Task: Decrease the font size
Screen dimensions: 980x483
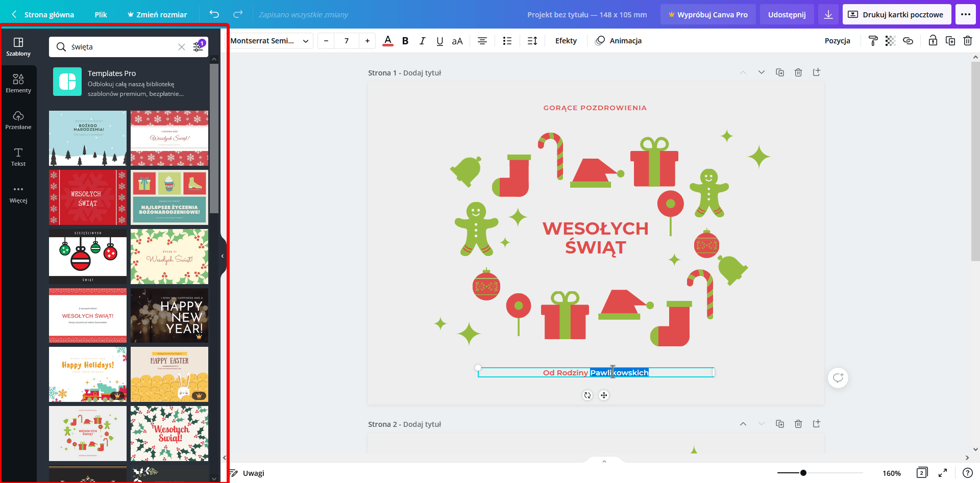Action: click(x=326, y=41)
